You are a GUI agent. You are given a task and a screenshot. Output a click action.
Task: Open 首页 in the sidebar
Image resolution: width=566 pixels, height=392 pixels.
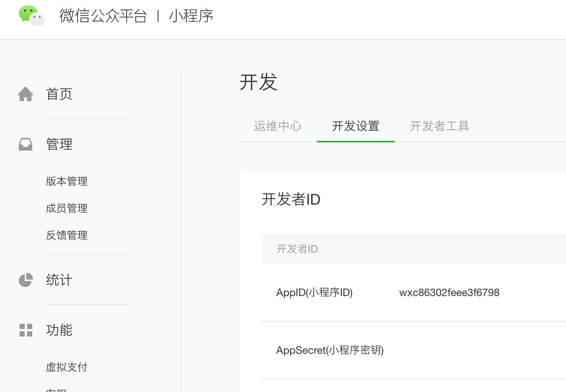tap(59, 94)
